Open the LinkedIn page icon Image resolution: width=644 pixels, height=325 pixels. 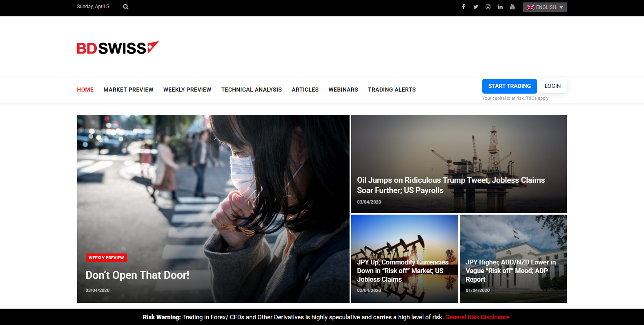point(500,7)
